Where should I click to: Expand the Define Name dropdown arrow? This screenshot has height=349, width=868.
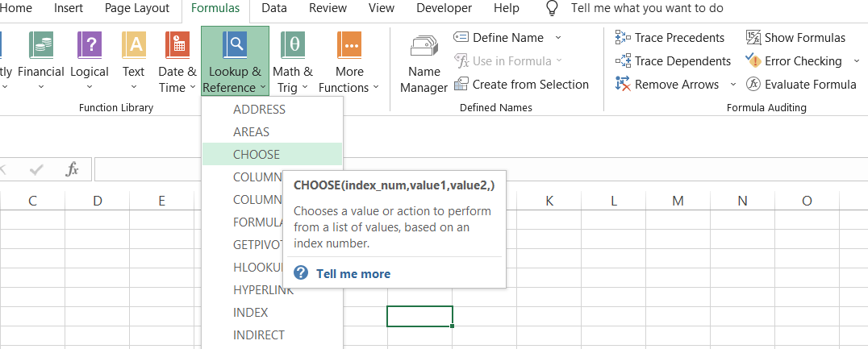tap(558, 38)
